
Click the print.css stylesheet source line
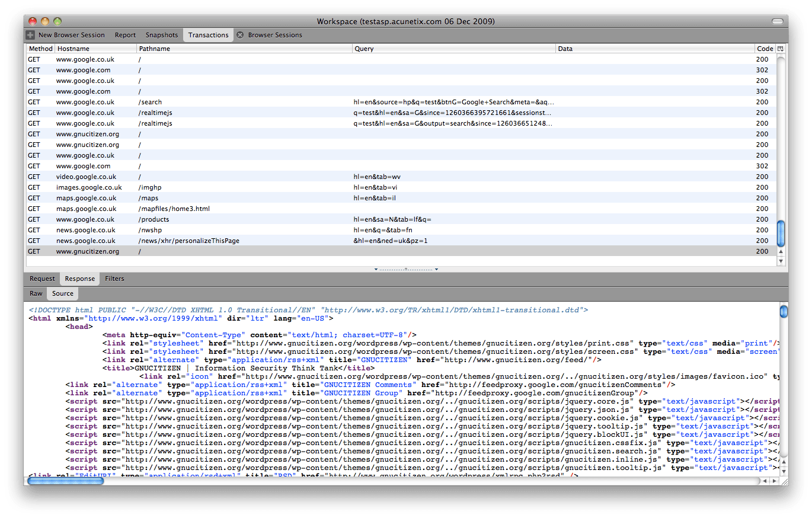440,343
